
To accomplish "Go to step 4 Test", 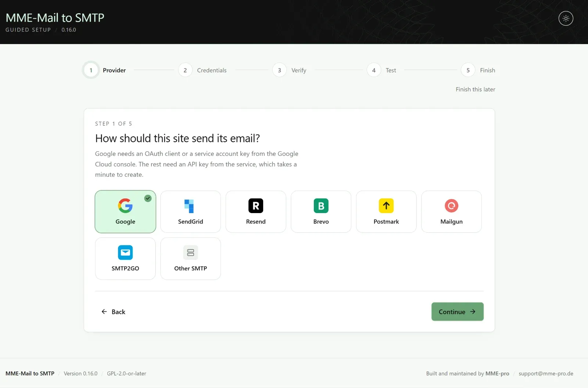I will [381, 70].
